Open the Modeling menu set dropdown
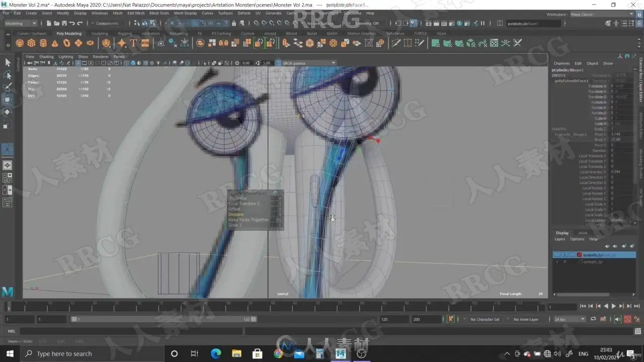 [x=21, y=23]
